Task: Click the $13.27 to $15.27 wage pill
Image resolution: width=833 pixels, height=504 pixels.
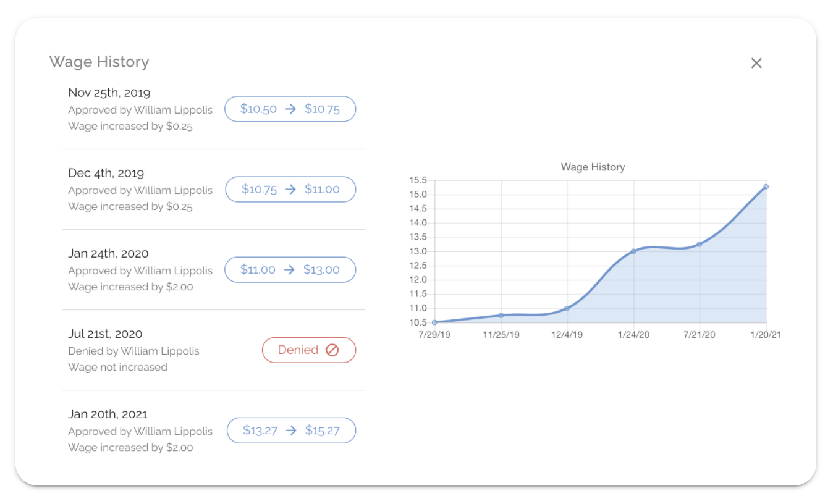Action: click(x=291, y=430)
